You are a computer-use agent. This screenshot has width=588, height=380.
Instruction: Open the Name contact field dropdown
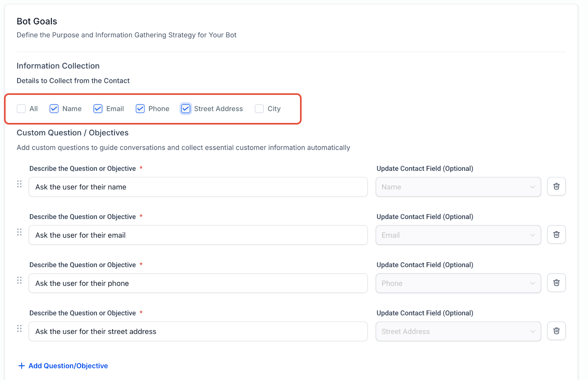tap(458, 187)
